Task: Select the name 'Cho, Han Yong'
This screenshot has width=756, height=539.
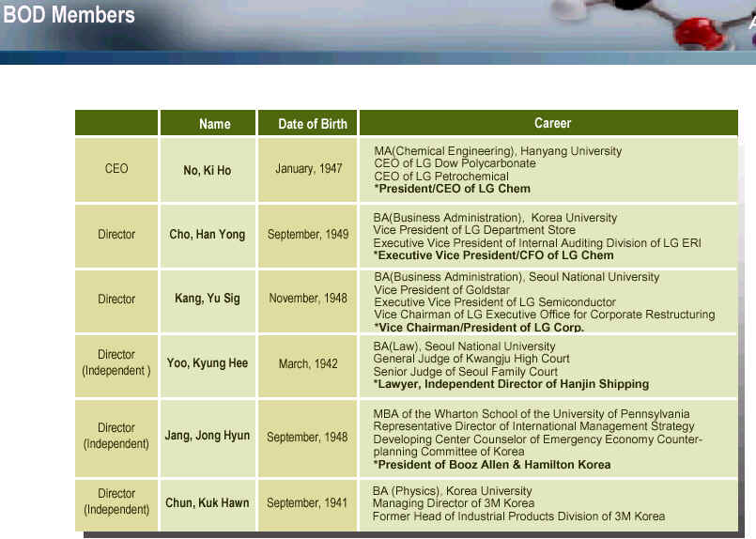Action: tap(208, 235)
